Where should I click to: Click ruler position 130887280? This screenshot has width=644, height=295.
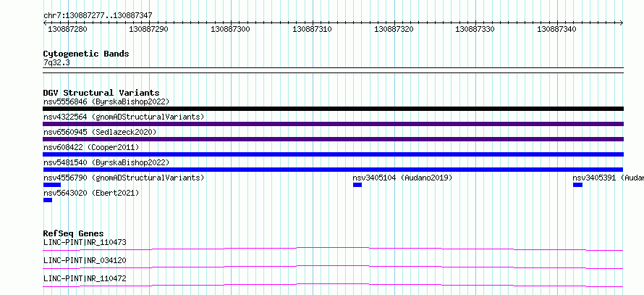(x=67, y=29)
